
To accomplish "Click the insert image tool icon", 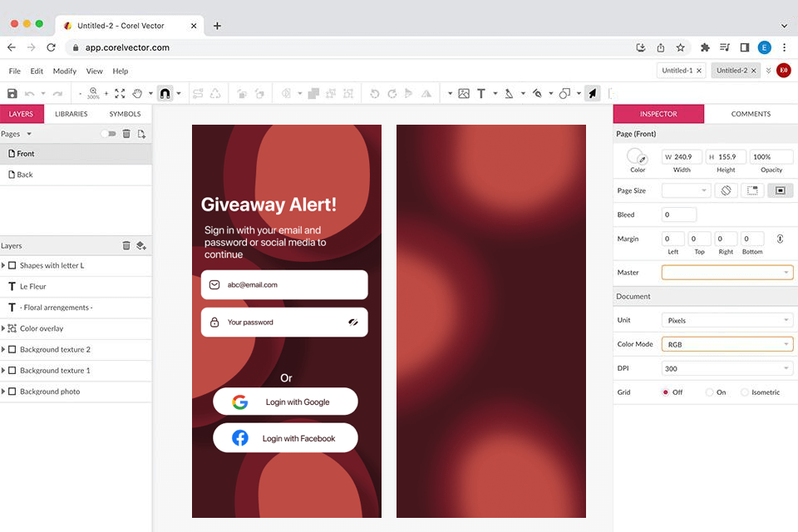I will tap(464, 94).
